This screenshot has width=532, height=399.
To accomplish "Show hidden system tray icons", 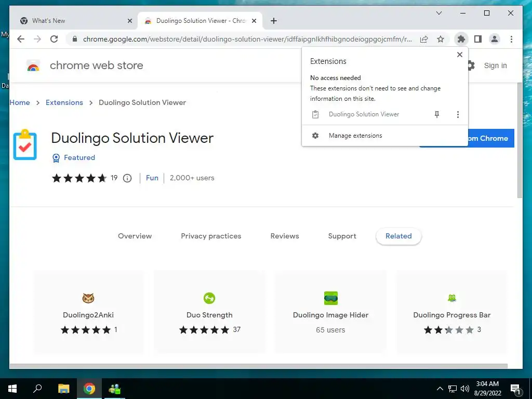I will tap(440, 389).
